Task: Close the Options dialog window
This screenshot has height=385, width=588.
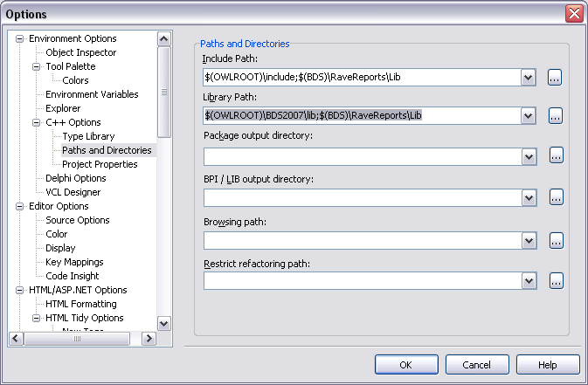Action: (574, 14)
